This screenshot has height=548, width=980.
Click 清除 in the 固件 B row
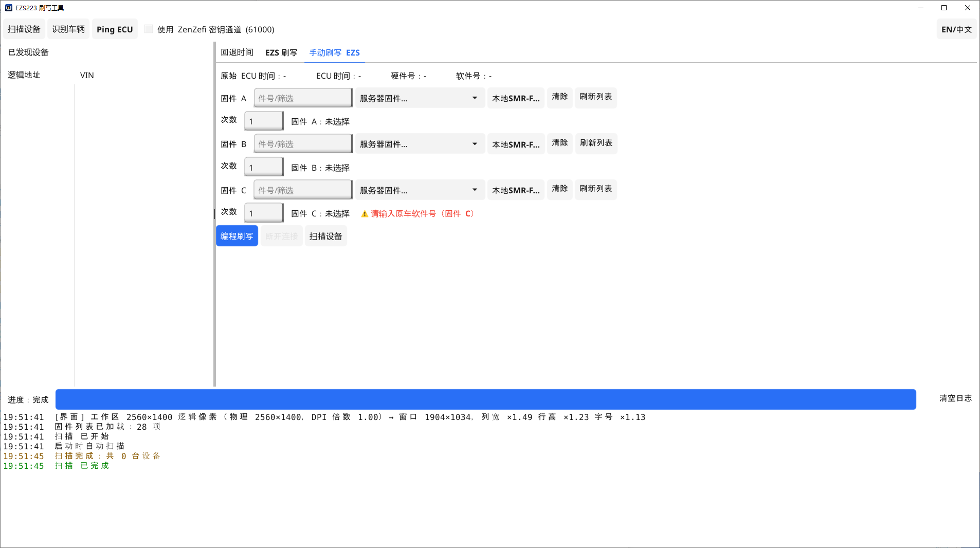560,143
